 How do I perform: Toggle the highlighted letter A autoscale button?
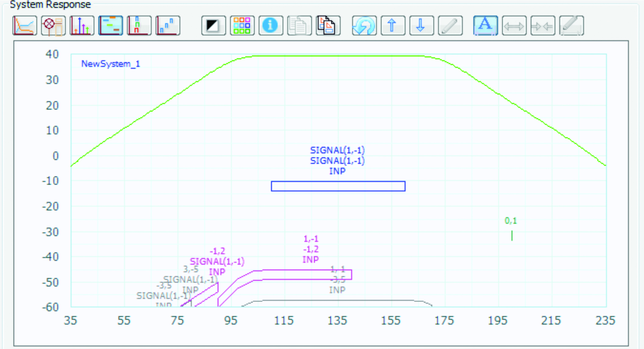pos(486,26)
